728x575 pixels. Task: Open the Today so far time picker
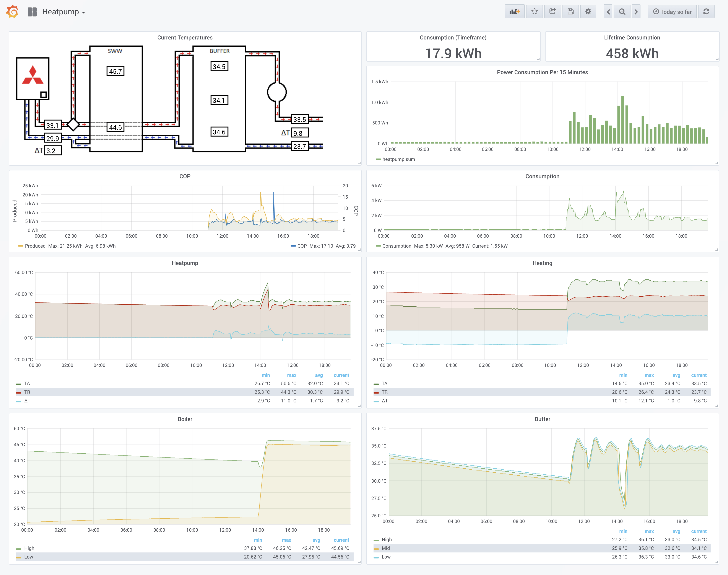coord(672,12)
